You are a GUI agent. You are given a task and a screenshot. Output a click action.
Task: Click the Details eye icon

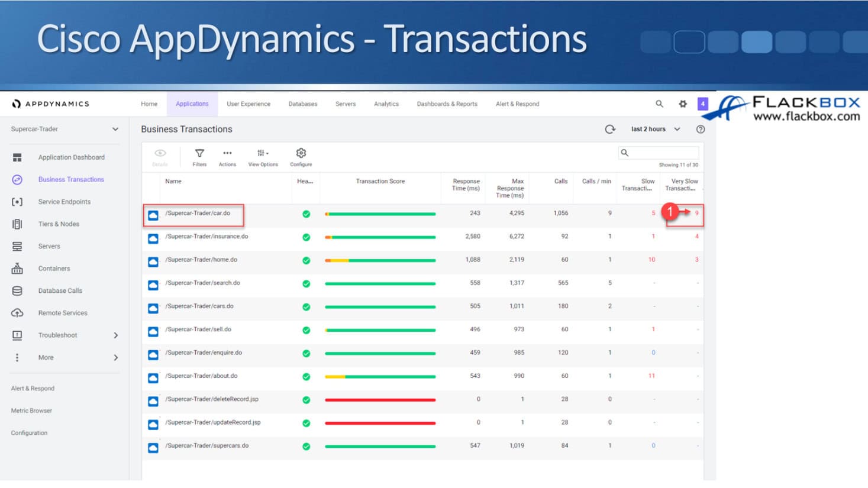[160, 154]
